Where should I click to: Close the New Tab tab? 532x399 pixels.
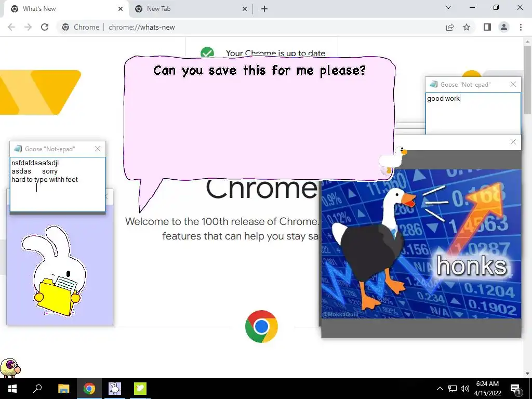[245, 9]
